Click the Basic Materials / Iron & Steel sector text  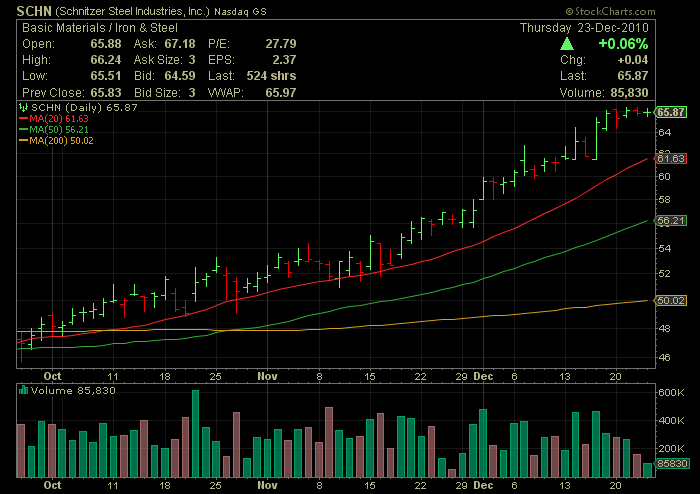pyautogui.click(x=100, y=28)
